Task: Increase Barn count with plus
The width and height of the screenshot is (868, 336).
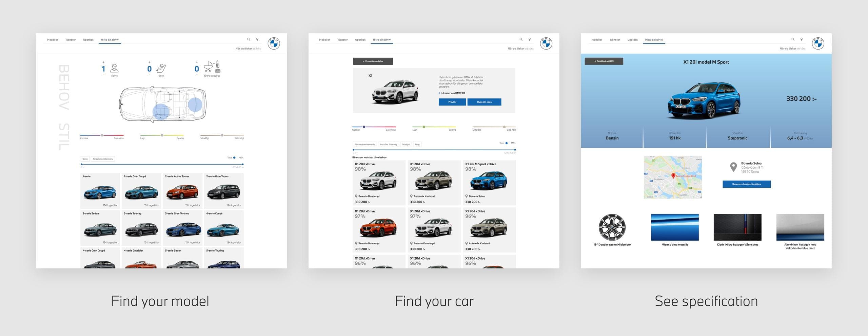Action: (x=149, y=62)
